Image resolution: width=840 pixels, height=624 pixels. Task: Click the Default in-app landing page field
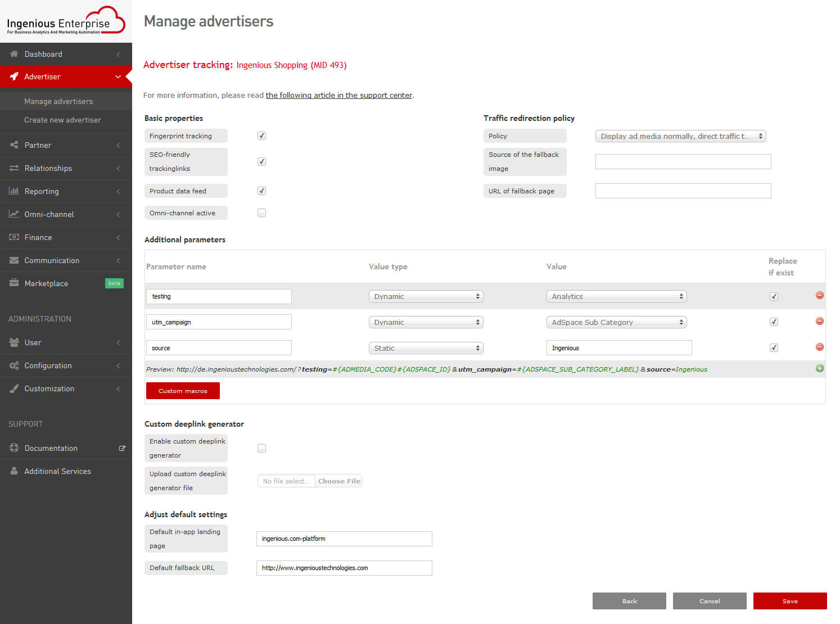344,539
